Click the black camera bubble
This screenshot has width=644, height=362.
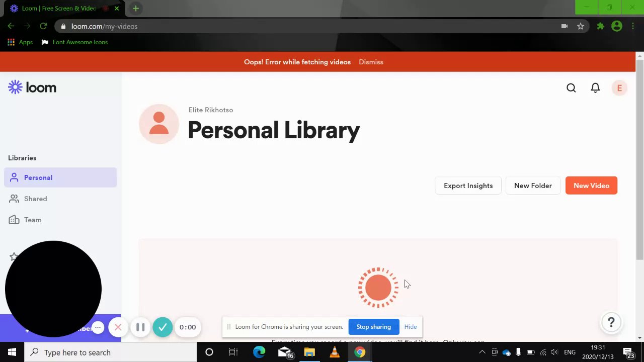point(53,289)
